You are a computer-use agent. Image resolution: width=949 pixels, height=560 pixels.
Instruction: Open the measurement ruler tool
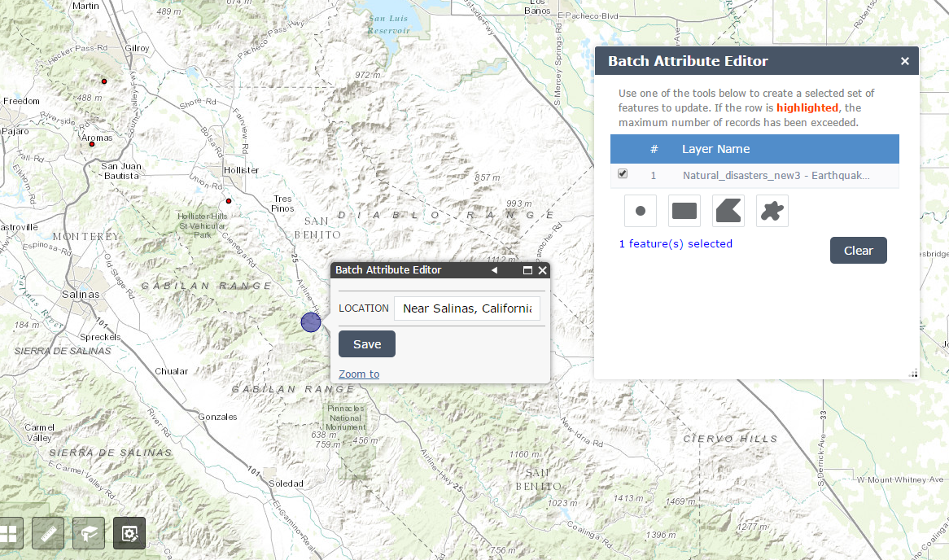(47, 533)
